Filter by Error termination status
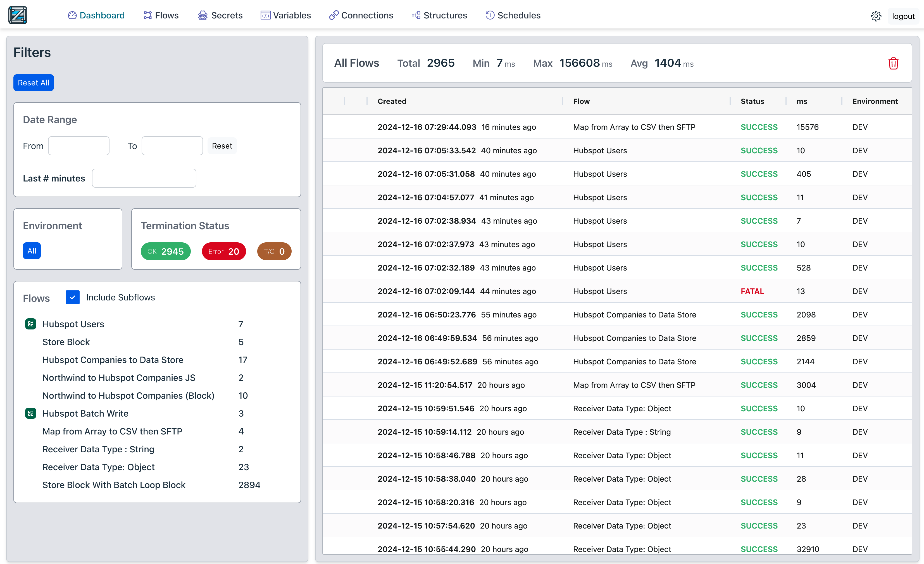This screenshot has height=564, width=924. 223,251
